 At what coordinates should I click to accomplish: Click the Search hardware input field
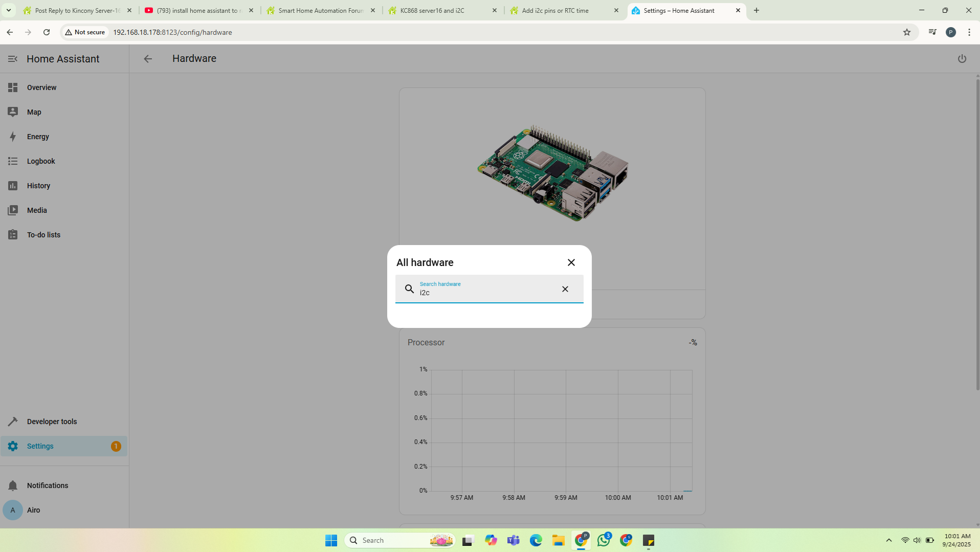coord(486,292)
